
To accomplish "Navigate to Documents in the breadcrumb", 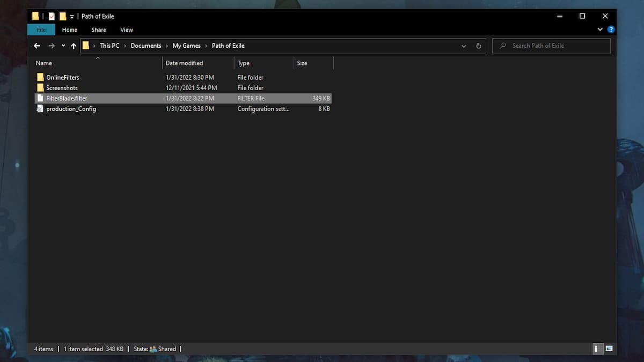I will (146, 46).
